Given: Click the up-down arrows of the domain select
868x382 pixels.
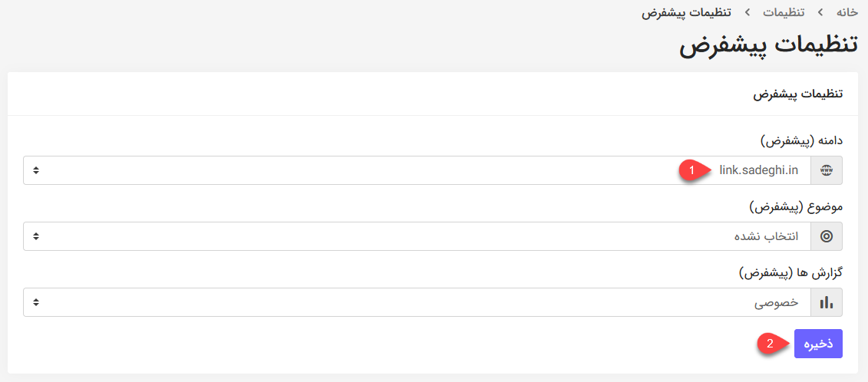Looking at the screenshot, I should pos(36,170).
